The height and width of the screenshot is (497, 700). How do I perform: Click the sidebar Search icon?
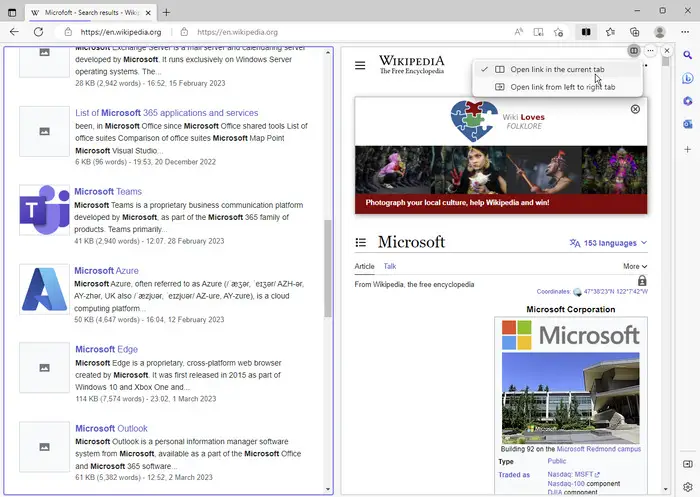click(x=688, y=55)
